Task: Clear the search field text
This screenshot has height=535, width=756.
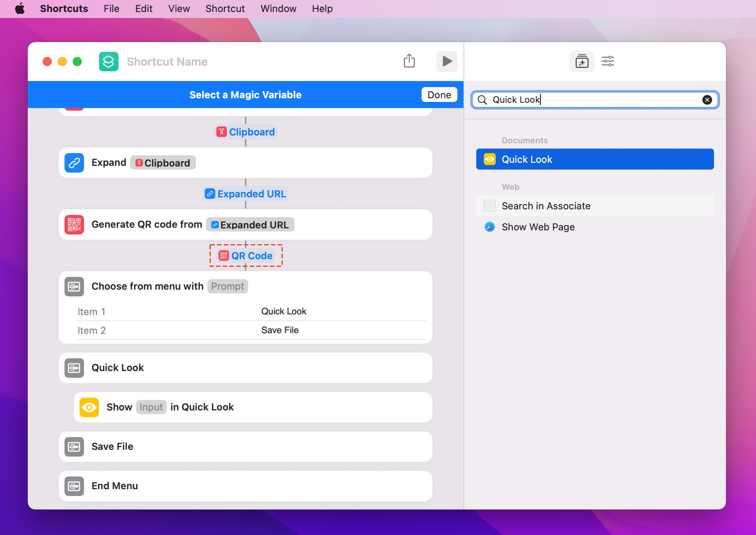Action: click(707, 100)
